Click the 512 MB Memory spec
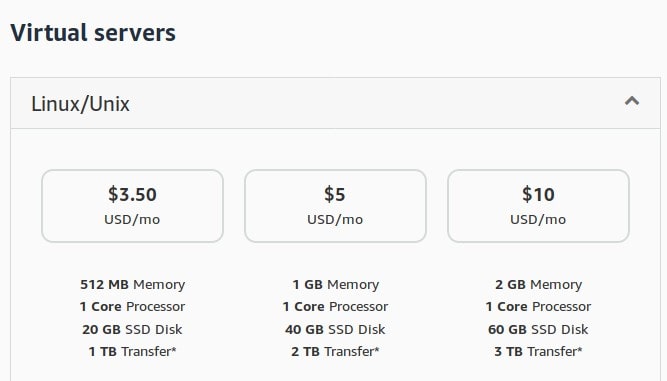The image size is (667, 381). coord(132,284)
